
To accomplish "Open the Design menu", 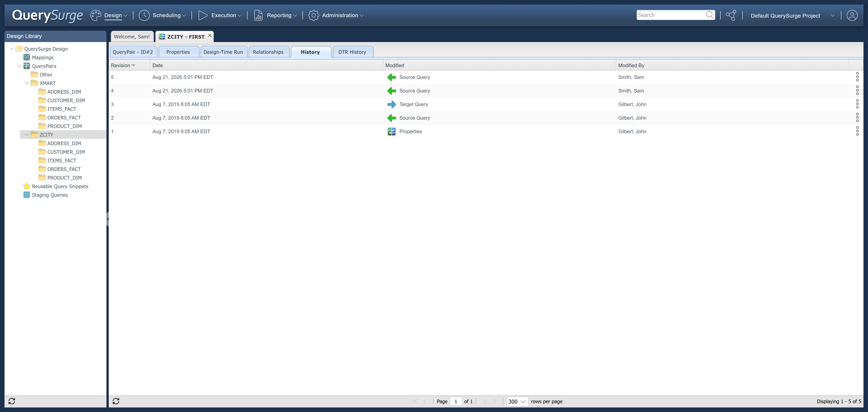I will pos(116,15).
